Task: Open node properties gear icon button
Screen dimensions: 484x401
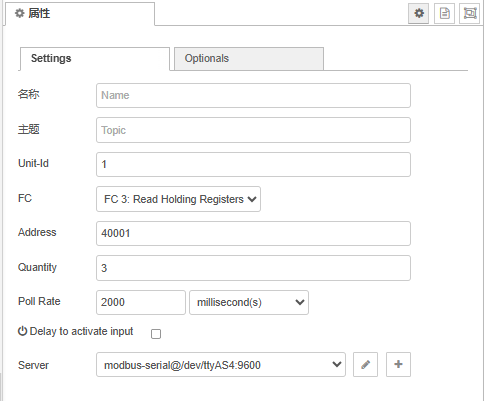Action: tap(419, 13)
